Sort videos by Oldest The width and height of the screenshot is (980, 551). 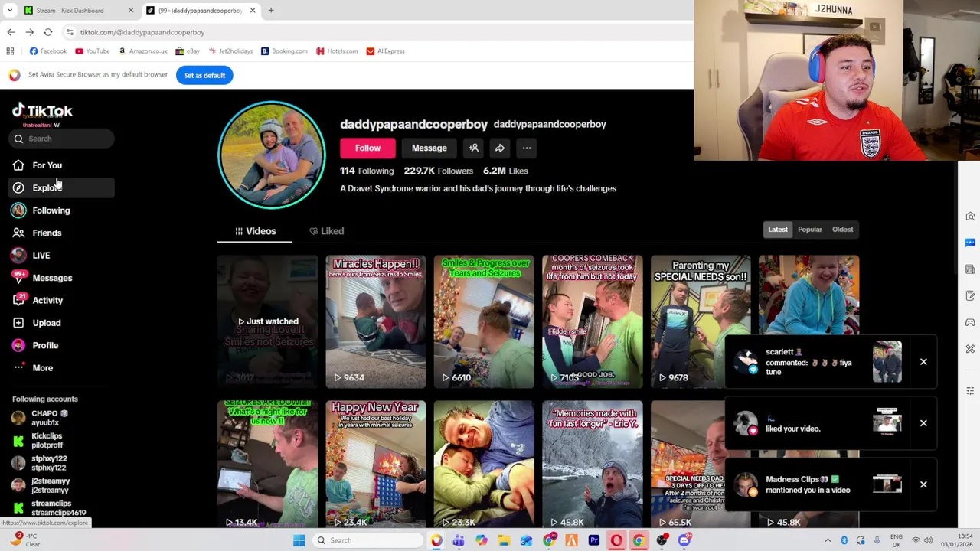pyautogui.click(x=842, y=230)
